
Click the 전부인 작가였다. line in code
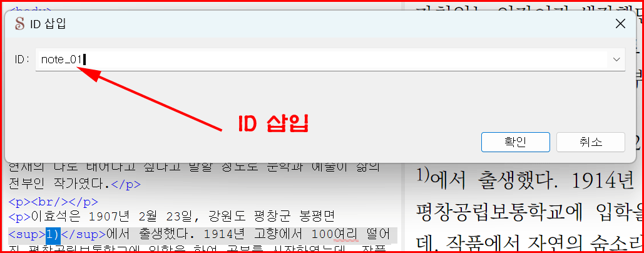(x=74, y=184)
